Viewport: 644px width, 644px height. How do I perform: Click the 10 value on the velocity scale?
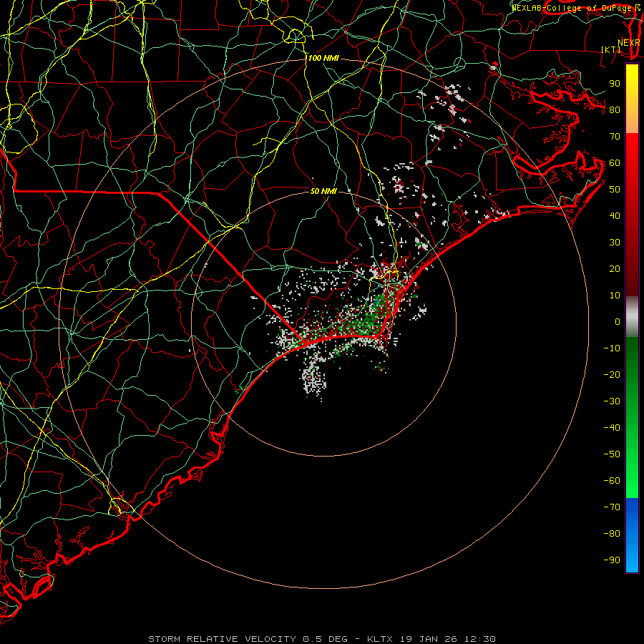pos(615,296)
